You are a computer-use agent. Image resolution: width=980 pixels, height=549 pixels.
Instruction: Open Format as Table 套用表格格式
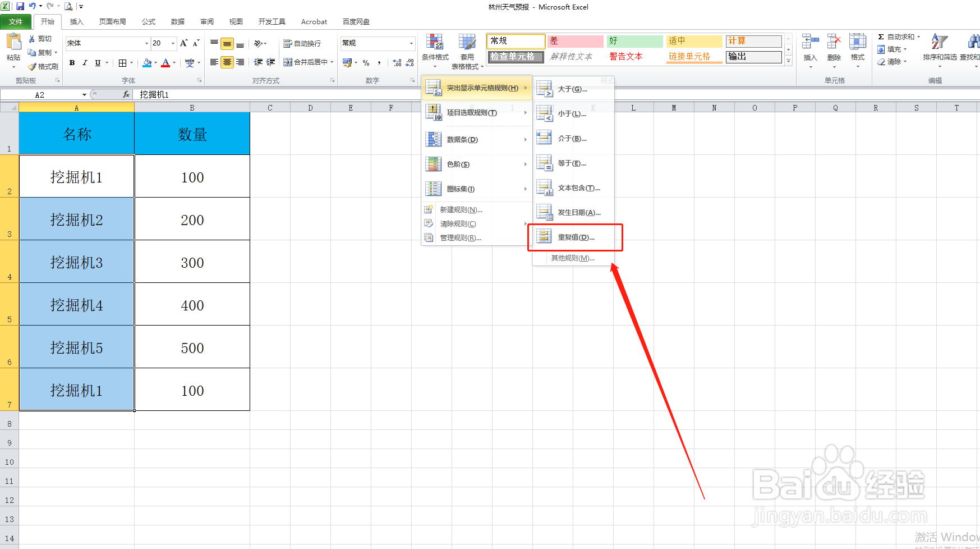coord(467,51)
